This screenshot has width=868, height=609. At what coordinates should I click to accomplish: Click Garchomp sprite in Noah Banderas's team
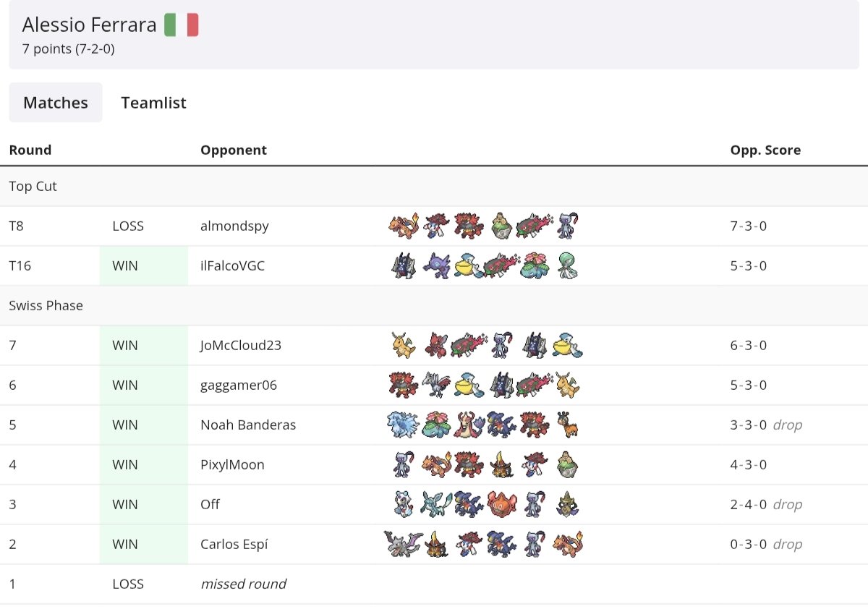click(x=501, y=425)
